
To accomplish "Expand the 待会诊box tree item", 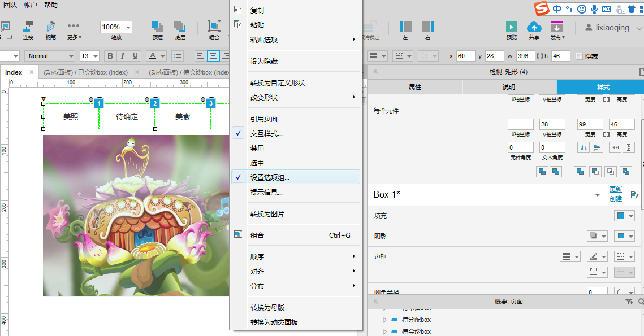I will pos(384,331).
